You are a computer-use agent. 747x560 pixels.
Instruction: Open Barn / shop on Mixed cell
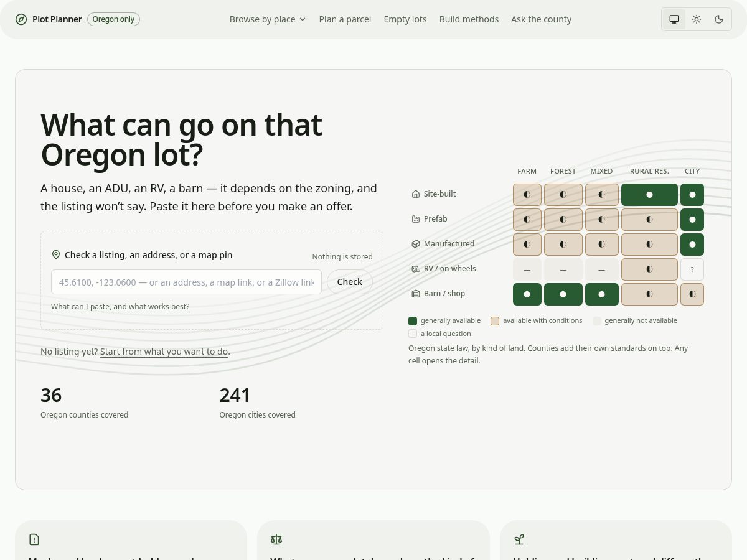click(602, 294)
